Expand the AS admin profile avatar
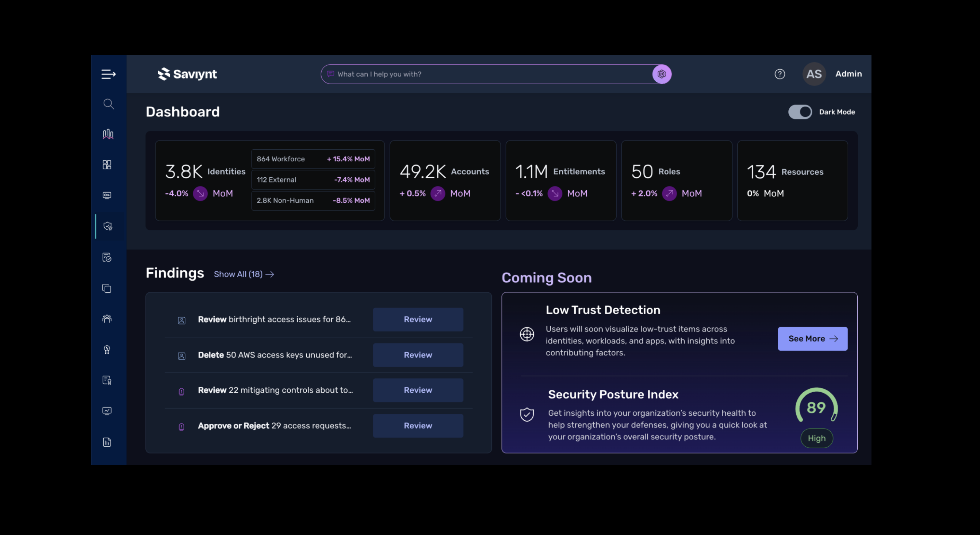The width and height of the screenshot is (980, 535). point(814,74)
